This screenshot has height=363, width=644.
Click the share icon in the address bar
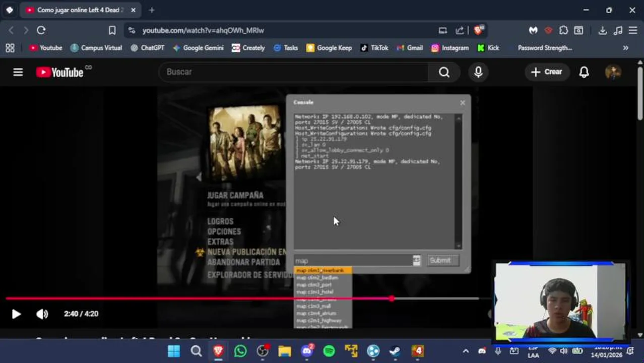[x=460, y=30]
